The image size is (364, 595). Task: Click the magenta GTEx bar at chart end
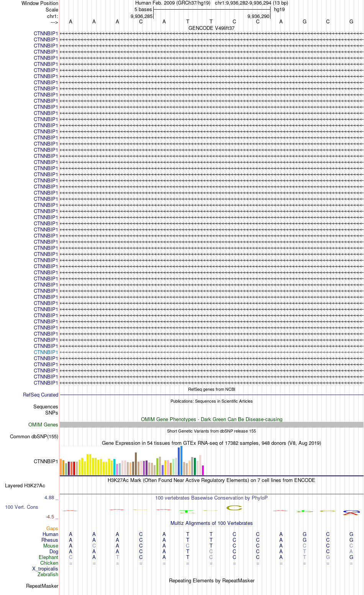click(203, 470)
